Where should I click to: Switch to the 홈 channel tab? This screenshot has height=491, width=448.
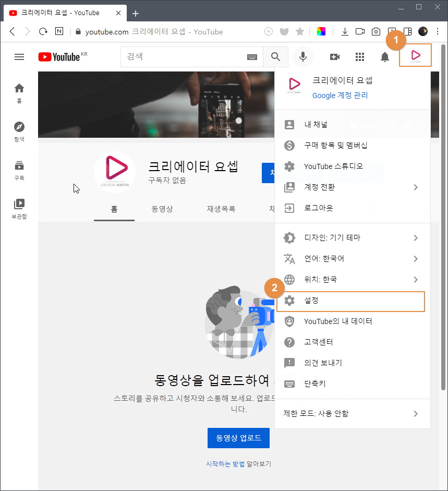[x=114, y=209]
